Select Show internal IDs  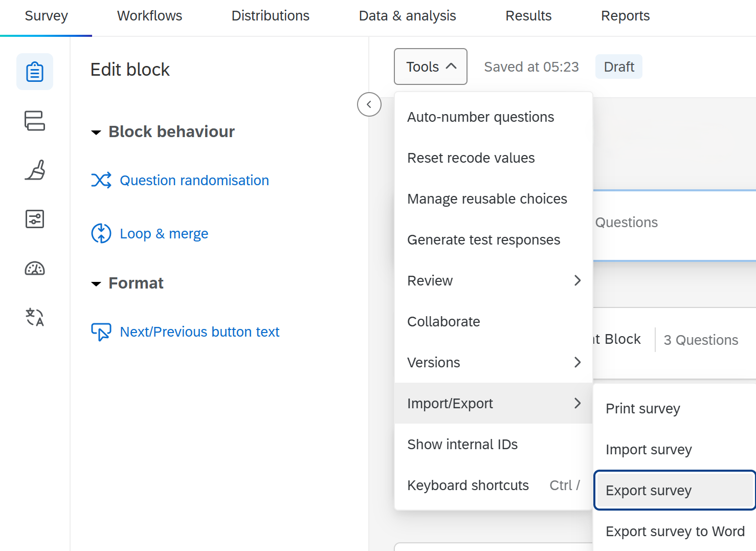(x=494, y=444)
